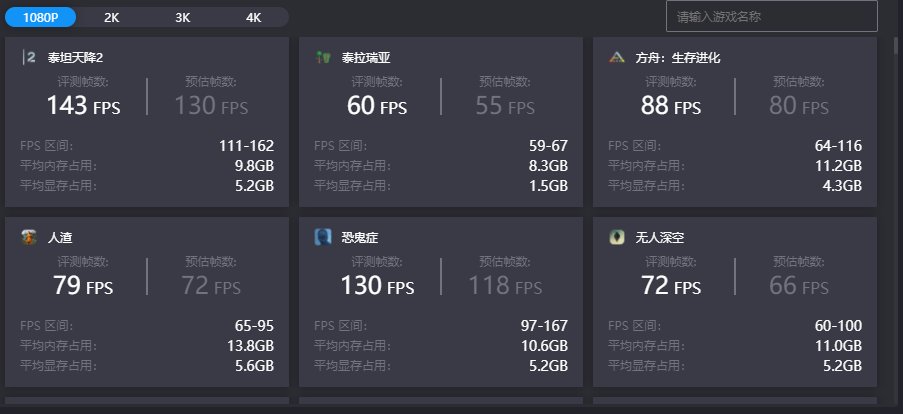Click the vertical scrollbar on the right
The width and height of the screenshot is (903, 414).
click(898, 45)
